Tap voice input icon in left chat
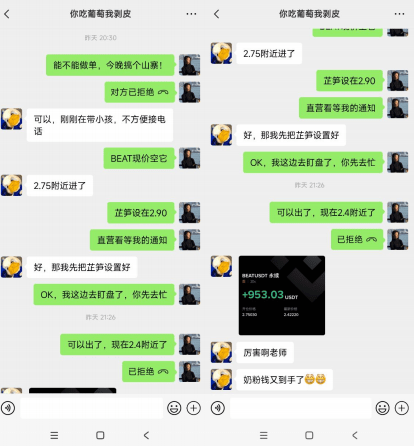The width and height of the screenshot is (414, 446). [x=8, y=408]
